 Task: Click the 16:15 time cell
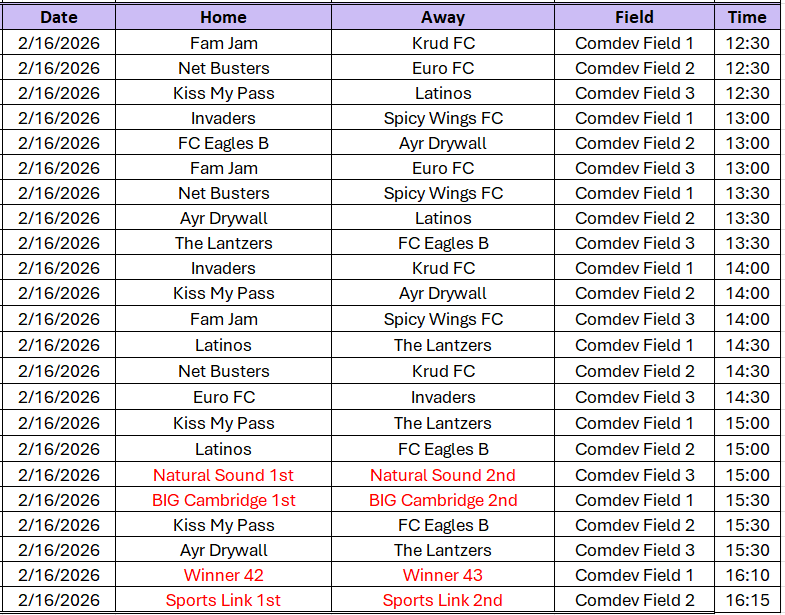point(747,600)
